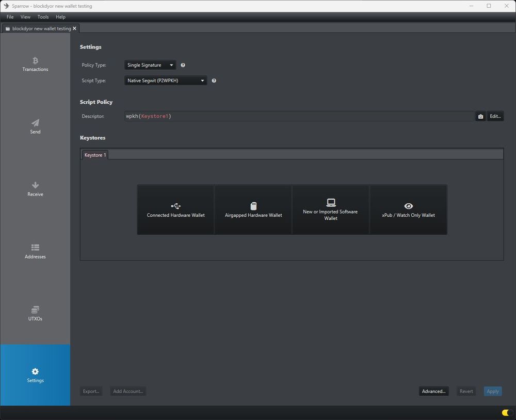This screenshot has width=516, height=420.
Task: Show the Addresses list
Action: 35,251
